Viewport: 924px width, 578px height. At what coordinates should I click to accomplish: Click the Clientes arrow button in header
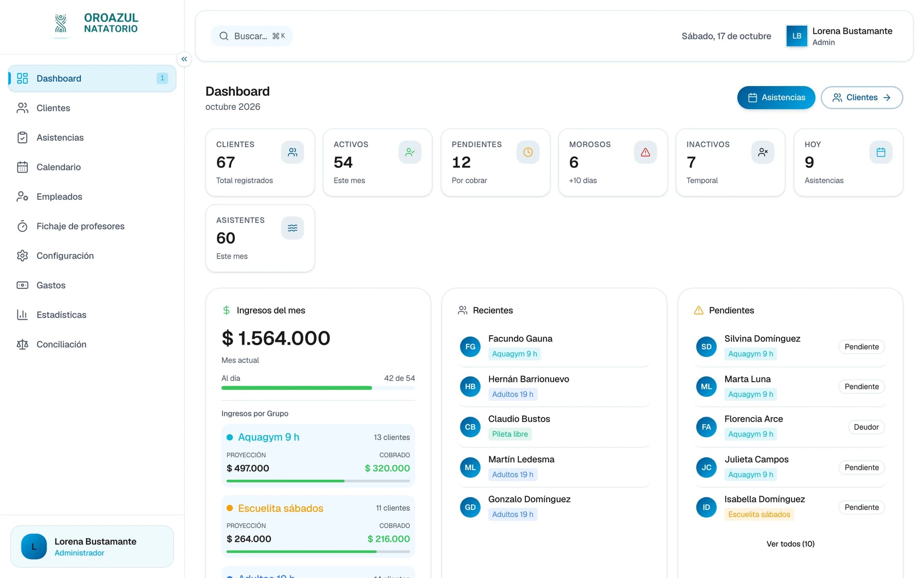[862, 98]
